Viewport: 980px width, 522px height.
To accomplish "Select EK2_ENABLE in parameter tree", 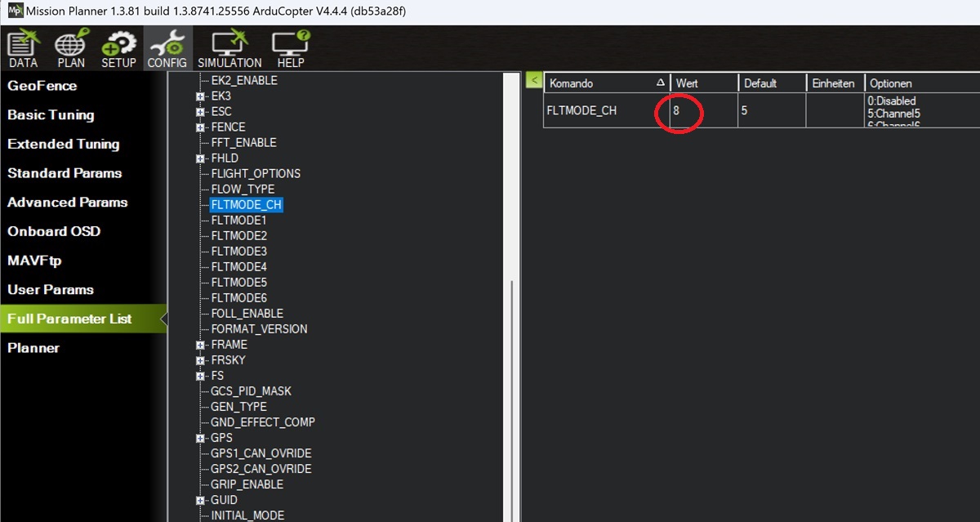I will coord(244,81).
